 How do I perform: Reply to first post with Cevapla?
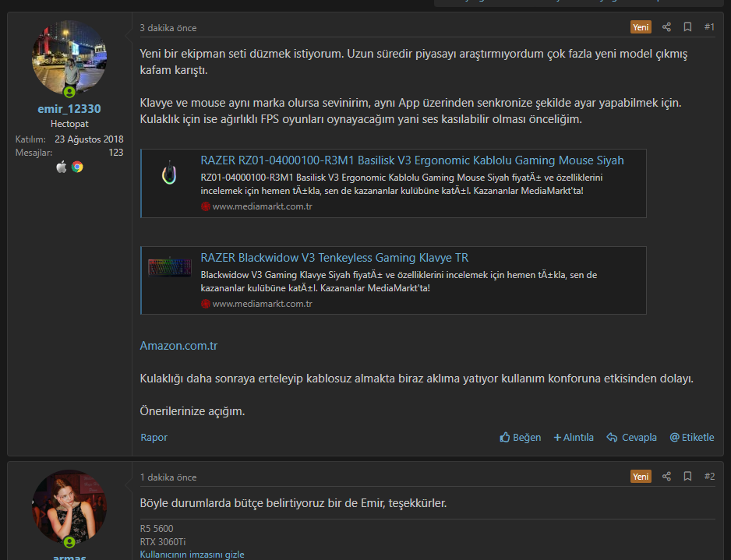click(632, 438)
